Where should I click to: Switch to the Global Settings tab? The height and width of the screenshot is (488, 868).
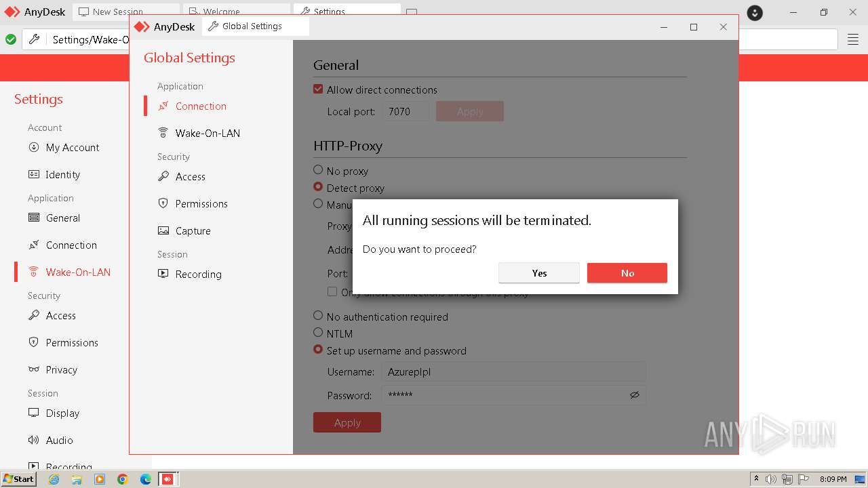click(x=255, y=26)
